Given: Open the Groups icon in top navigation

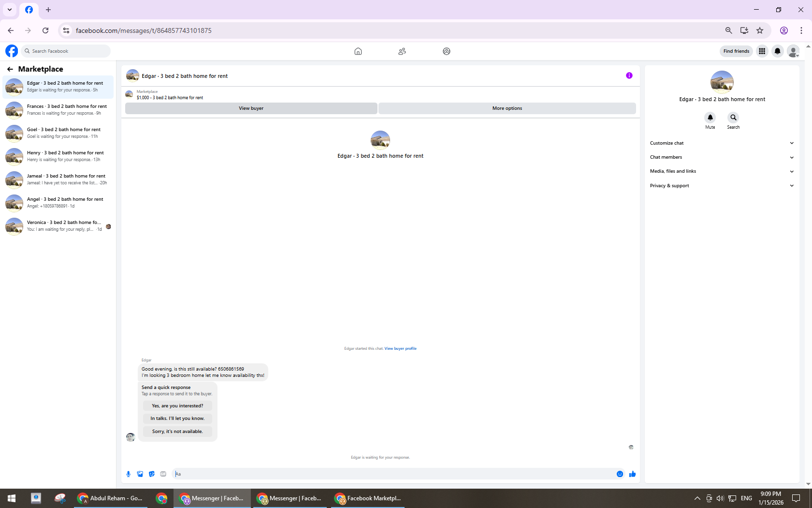Looking at the screenshot, I should (x=447, y=51).
